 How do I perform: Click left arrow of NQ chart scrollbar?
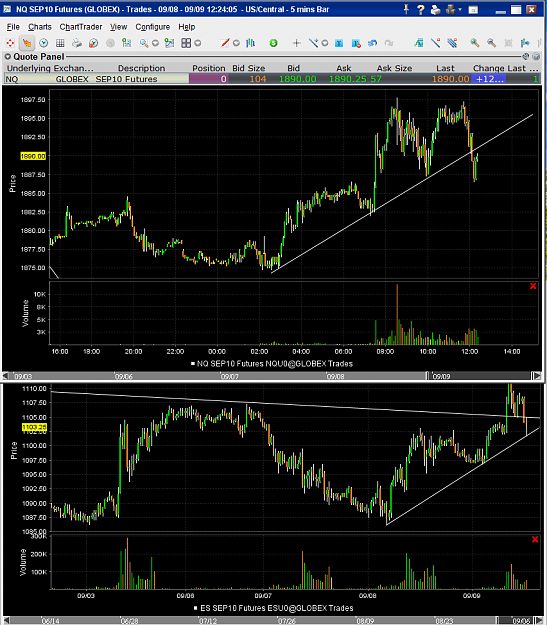tap(5, 376)
